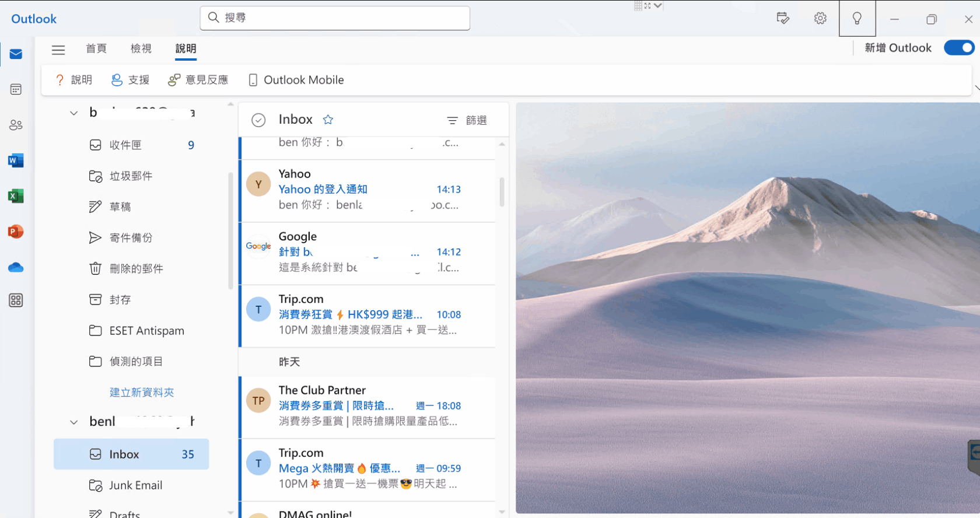Open the 刪除的郵件 folder

131,269
